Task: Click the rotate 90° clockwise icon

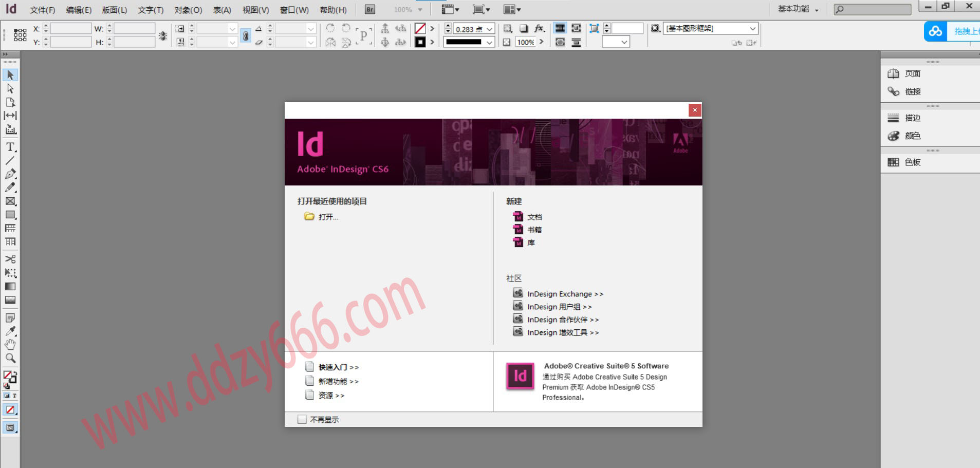Action: coord(330,28)
